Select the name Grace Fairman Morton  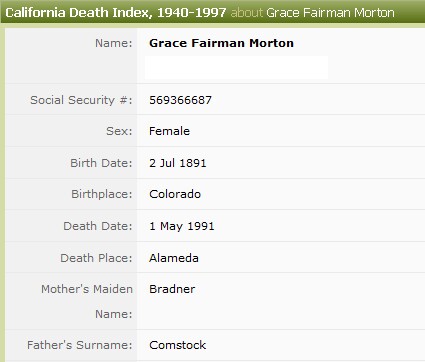[x=221, y=43]
